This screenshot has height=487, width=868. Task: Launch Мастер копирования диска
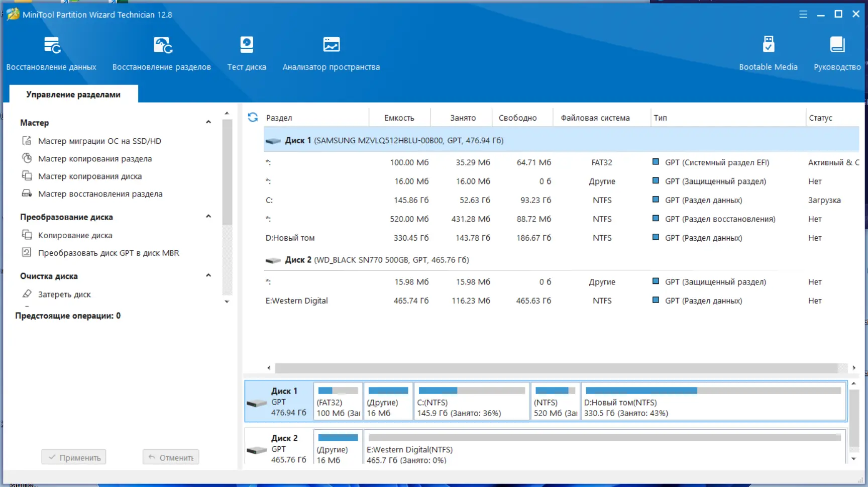pyautogui.click(x=90, y=176)
